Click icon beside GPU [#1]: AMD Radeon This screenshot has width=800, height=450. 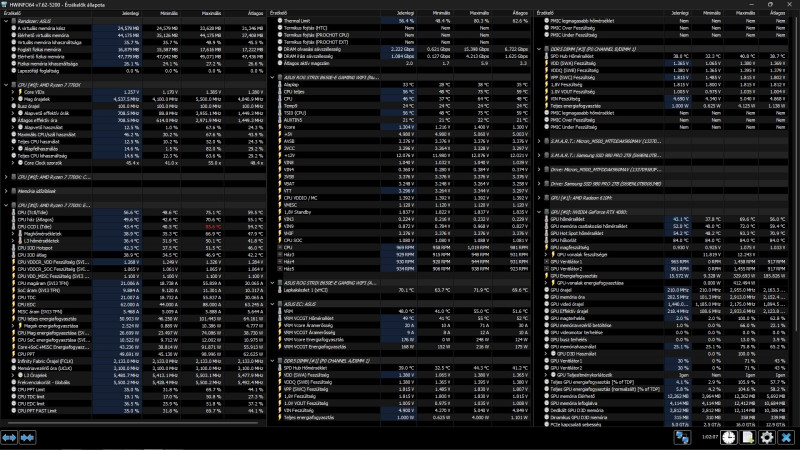pos(546,198)
